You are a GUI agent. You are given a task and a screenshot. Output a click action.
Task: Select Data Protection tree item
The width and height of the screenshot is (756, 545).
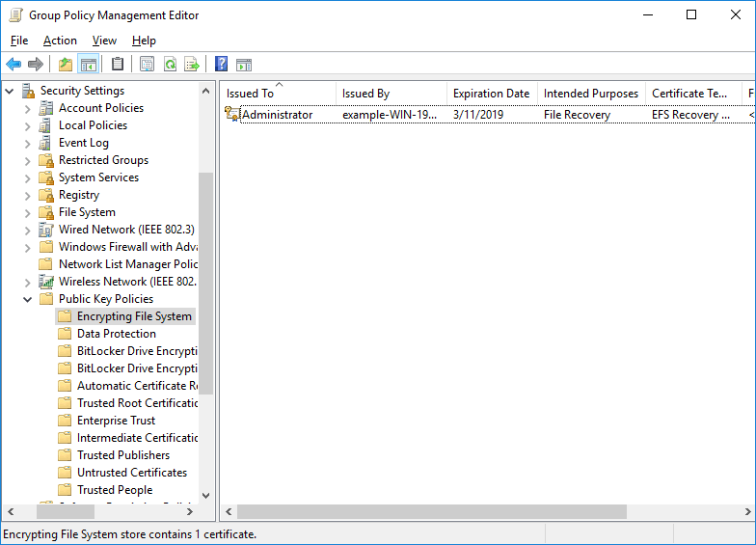pos(116,334)
